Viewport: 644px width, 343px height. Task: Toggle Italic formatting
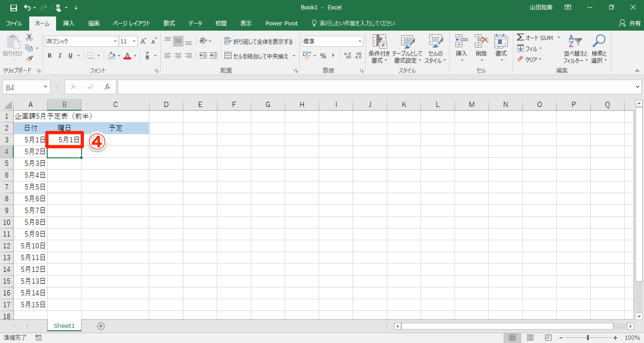(60, 56)
